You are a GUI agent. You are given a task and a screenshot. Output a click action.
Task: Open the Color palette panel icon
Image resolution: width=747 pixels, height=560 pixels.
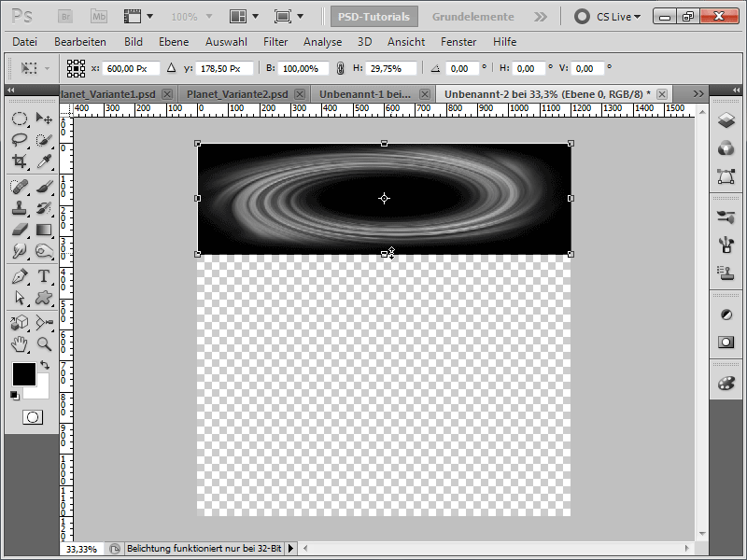pyautogui.click(x=726, y=384)
